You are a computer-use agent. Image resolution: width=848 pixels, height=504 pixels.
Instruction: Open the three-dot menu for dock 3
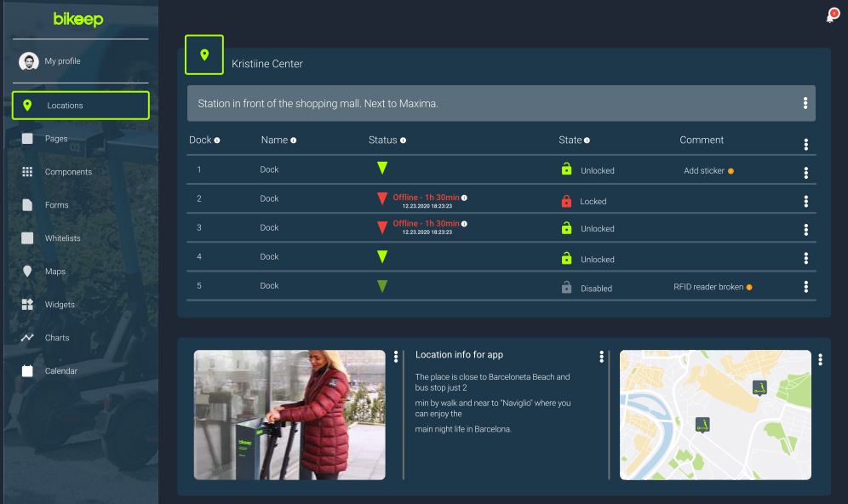tap(805, 230)
